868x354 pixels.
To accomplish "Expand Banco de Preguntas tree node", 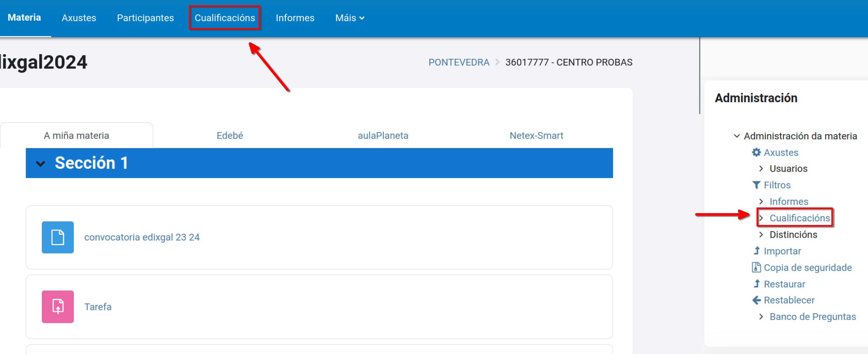I will click(761, 316).
